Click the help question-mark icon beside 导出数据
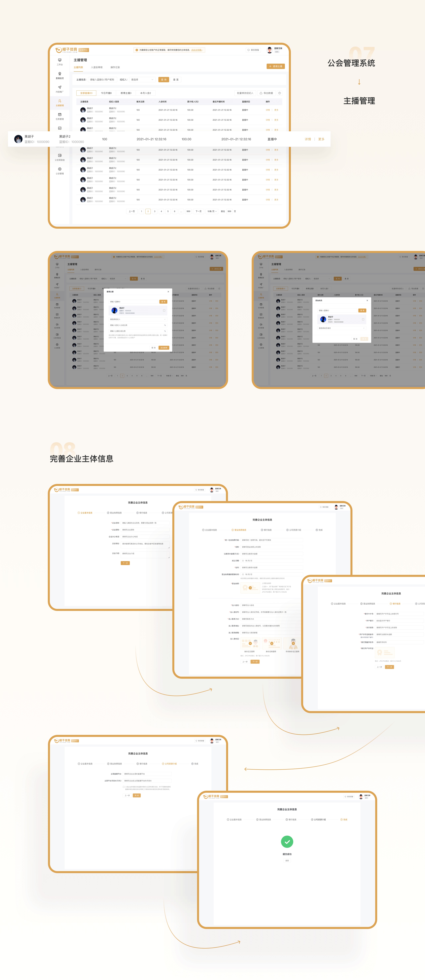Image resolution: width=425 pixels, height=980 pixels. pyautogui.click(x=279, y=93)
